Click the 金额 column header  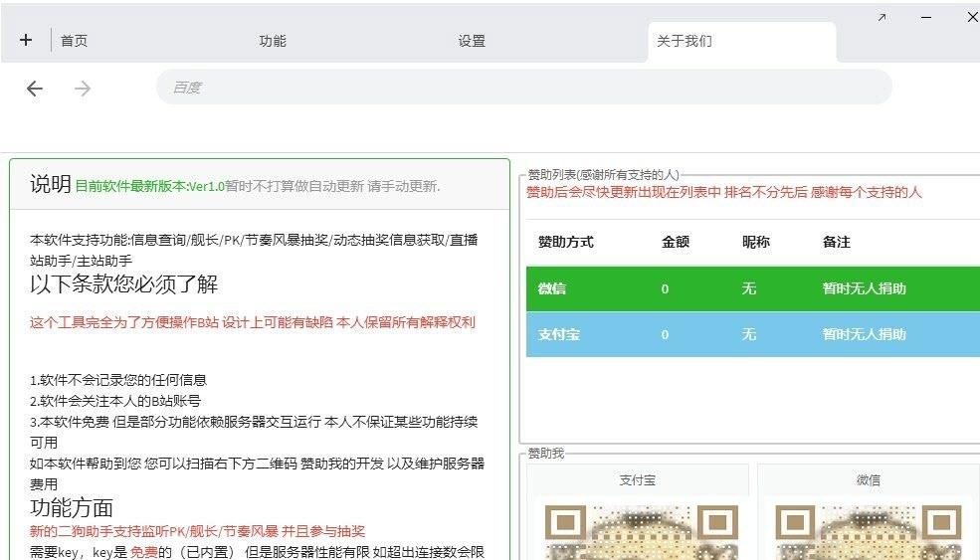pyautogui.click(x=675, y=242)
